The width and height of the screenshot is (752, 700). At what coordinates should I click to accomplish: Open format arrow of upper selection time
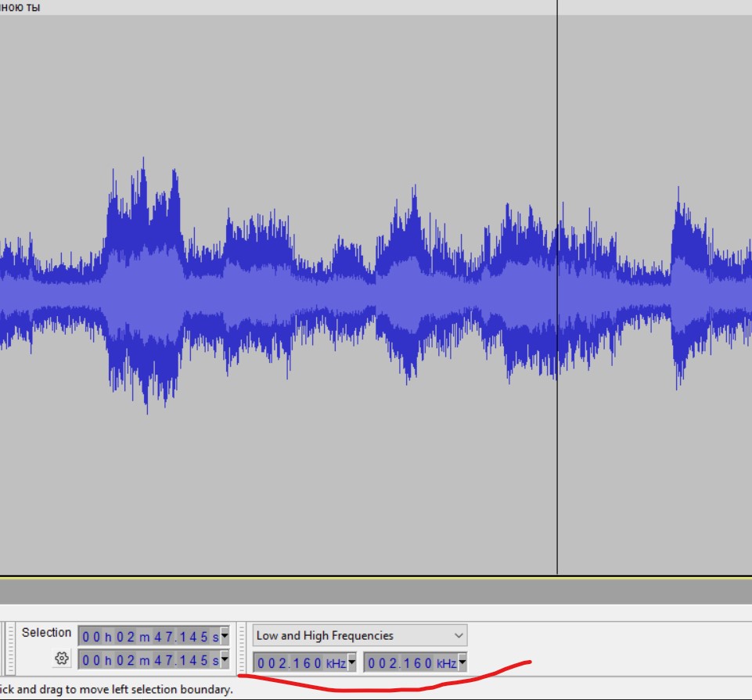click(225, 636)
